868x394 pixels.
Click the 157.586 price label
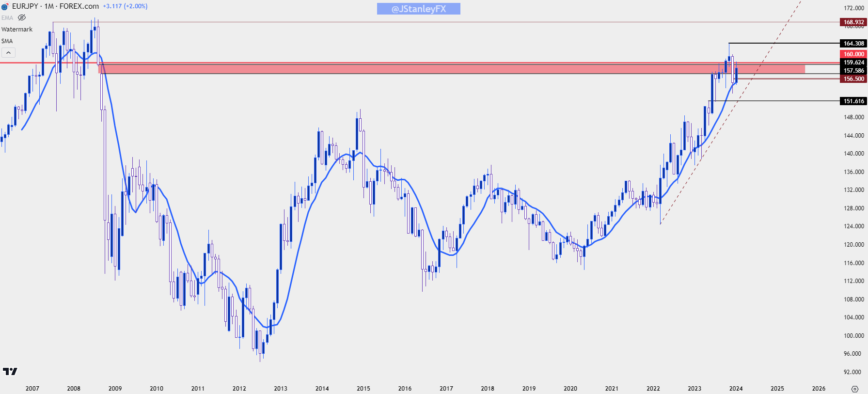[853, 71]
